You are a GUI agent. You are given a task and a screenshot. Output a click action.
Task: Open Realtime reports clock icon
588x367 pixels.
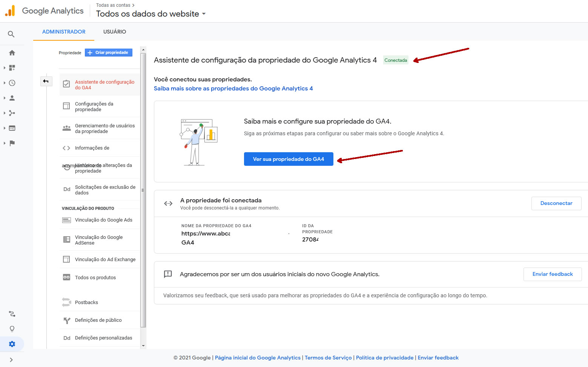(x=12, y=83)
